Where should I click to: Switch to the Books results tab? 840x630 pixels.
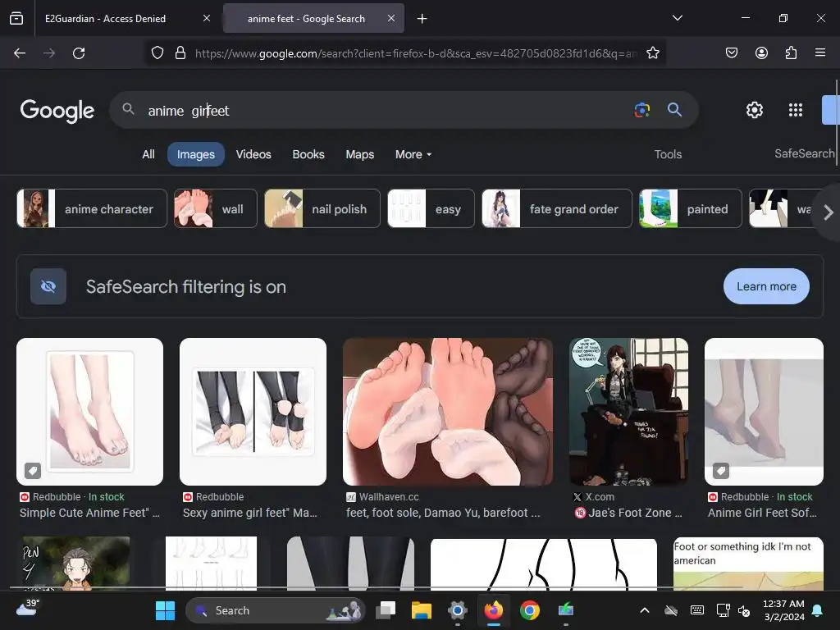[x=308, y=154]
